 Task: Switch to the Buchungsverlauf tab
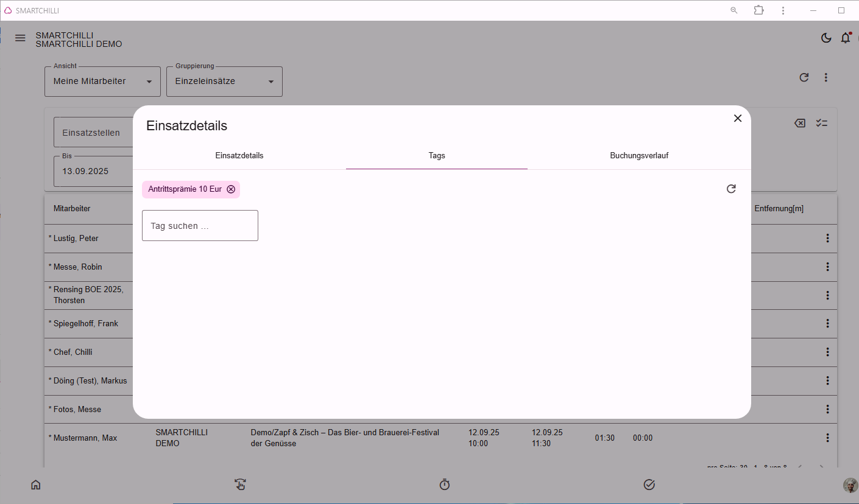(x=639, y=156)
